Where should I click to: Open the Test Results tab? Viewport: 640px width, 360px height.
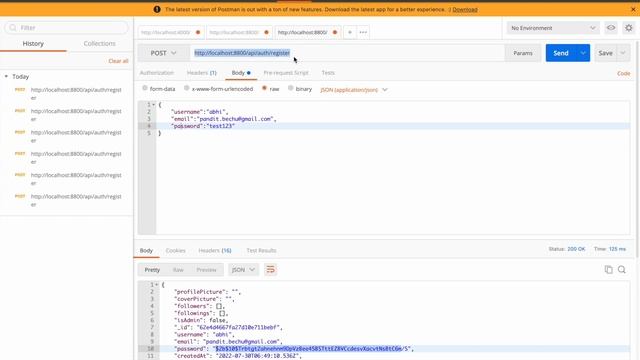[261, 250]
